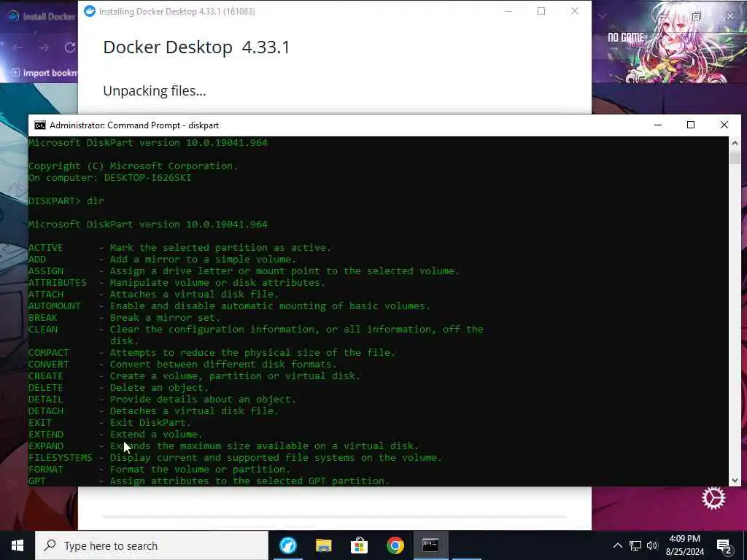Open Microsoft Store from the taskbar

pos(359,545)
